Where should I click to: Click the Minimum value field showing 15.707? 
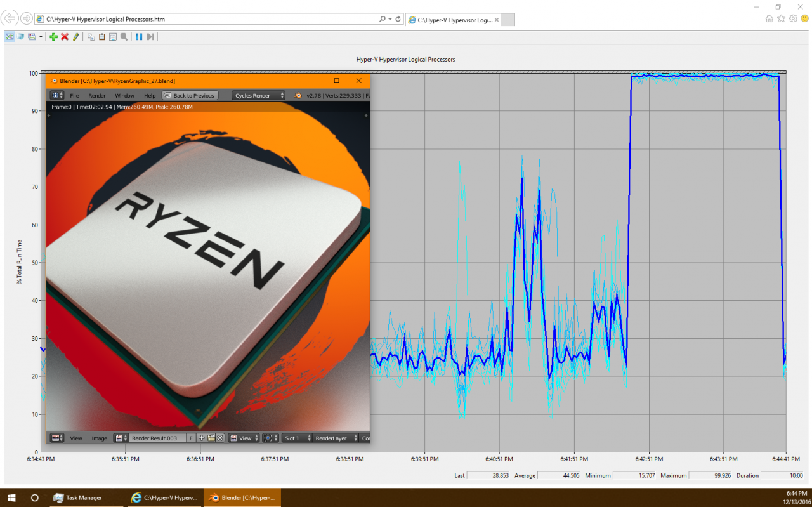pos(634,475)
